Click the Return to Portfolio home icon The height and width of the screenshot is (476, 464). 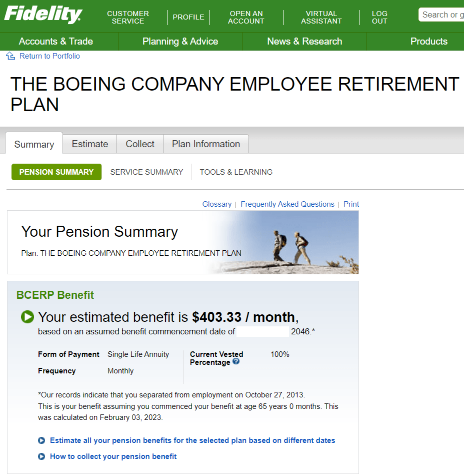pyautogui.click(x=10, y=56)
